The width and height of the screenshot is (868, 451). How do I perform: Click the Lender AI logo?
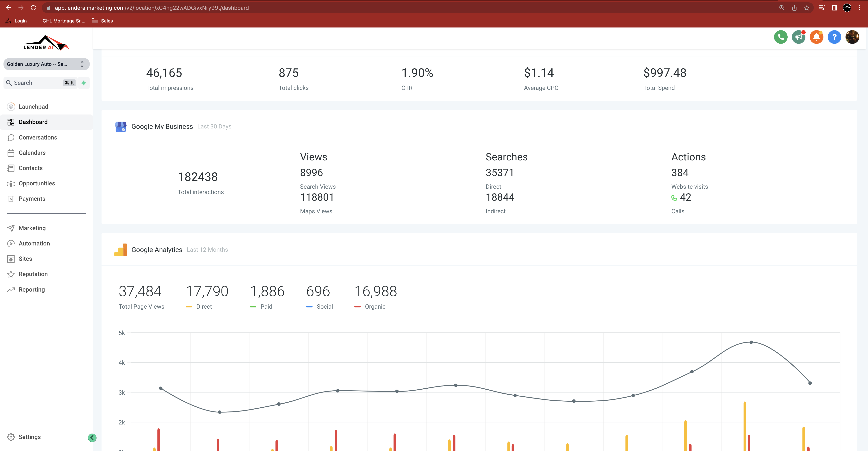(46, 43)
